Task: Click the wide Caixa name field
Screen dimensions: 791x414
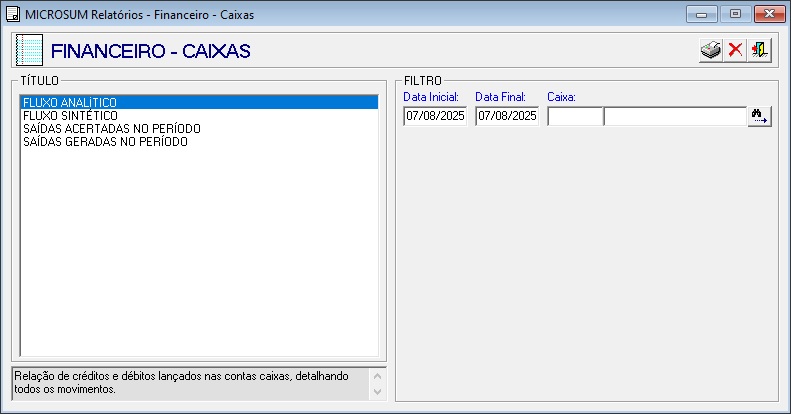Action: (675, 117)
